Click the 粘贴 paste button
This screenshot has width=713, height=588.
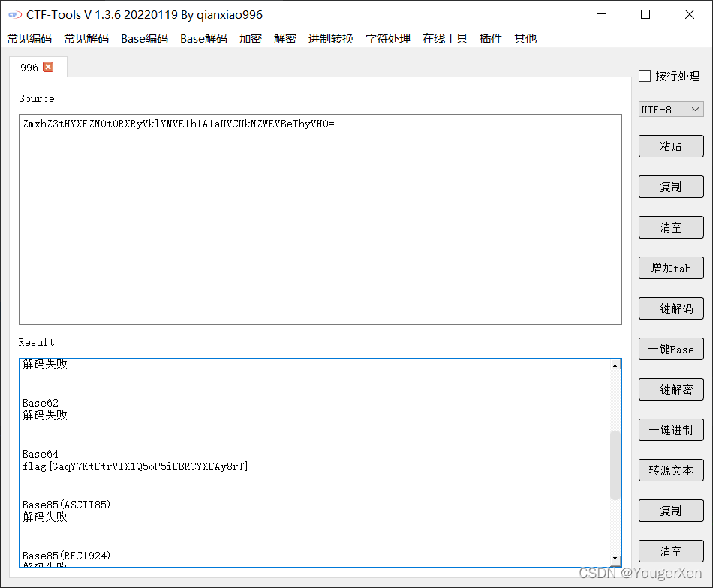[671, 146]
